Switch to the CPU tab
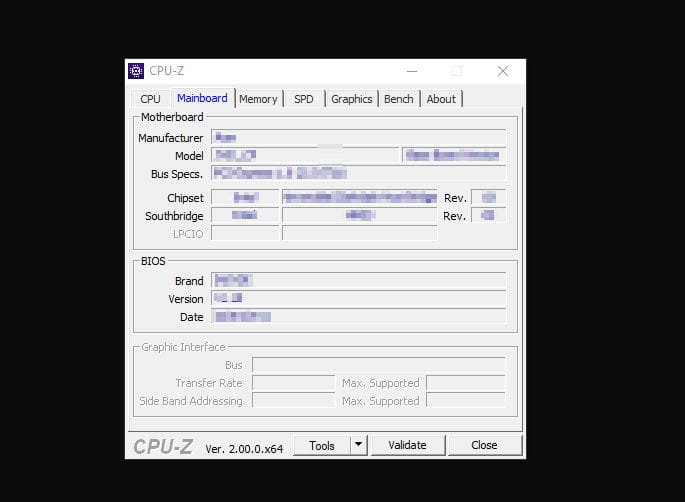Image resolution: width=685 pixels, height=502 pixels. [150, 99]
